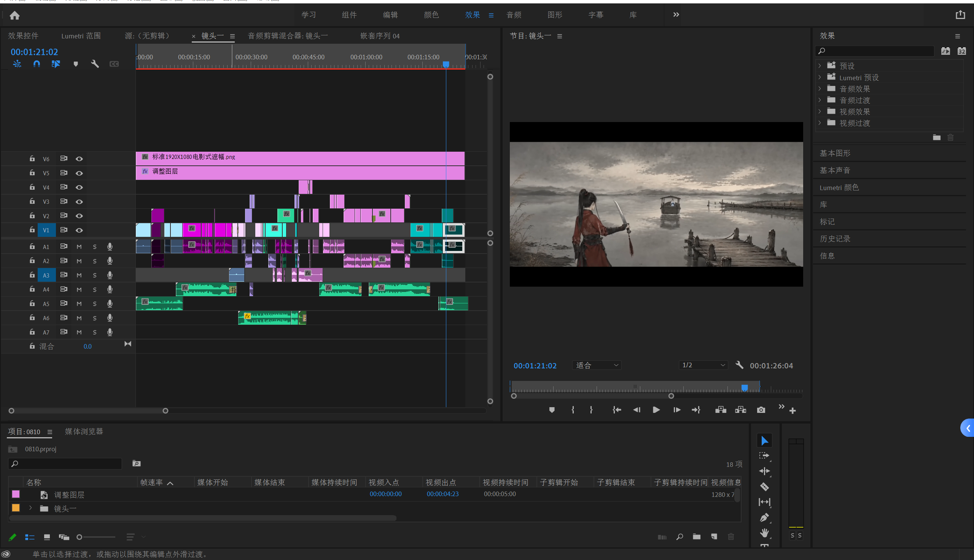
Task: Adjust project thumbnail zoom slider
Action: coord(79,537)
